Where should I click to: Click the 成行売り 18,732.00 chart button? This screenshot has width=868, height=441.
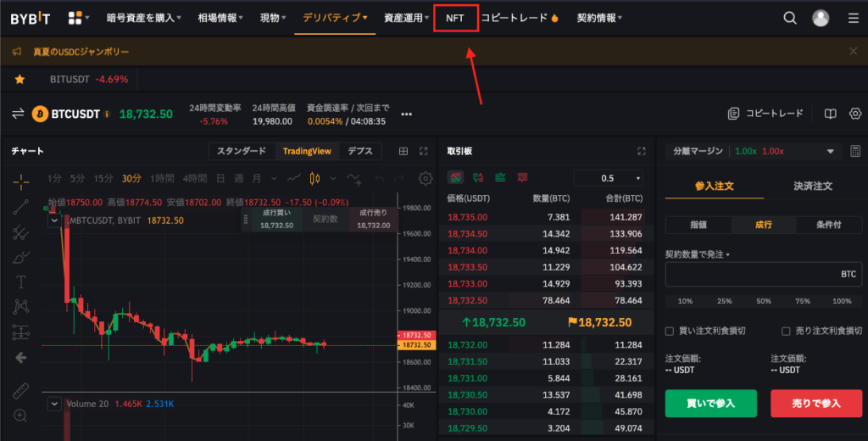tap(374, 220)
